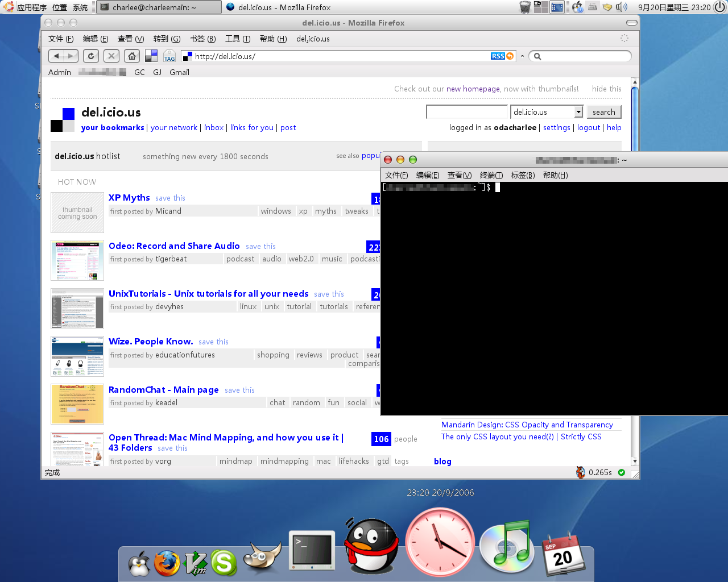Viewport: 728px width, 582px height.
Task: Click the del.icio.us toolbar button
Action: pyautogui.click(x=151, y=56)
